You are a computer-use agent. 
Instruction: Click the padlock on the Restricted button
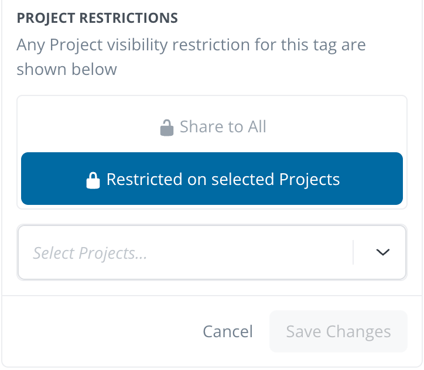[93, 180]
